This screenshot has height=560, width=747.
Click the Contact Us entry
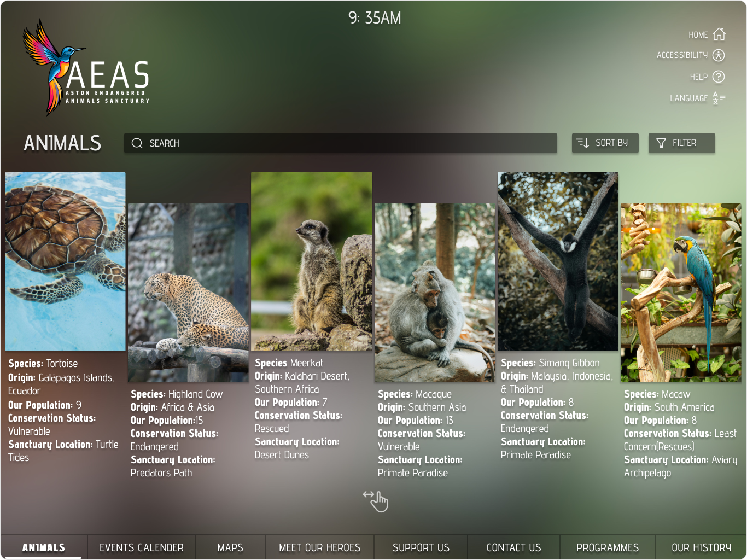[513, 547]
